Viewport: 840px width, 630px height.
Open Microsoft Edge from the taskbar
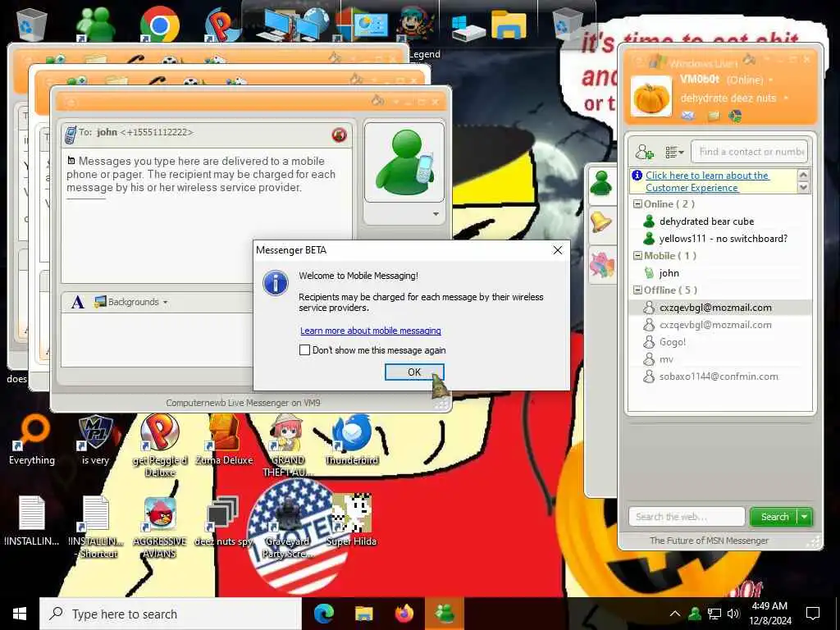323,614
